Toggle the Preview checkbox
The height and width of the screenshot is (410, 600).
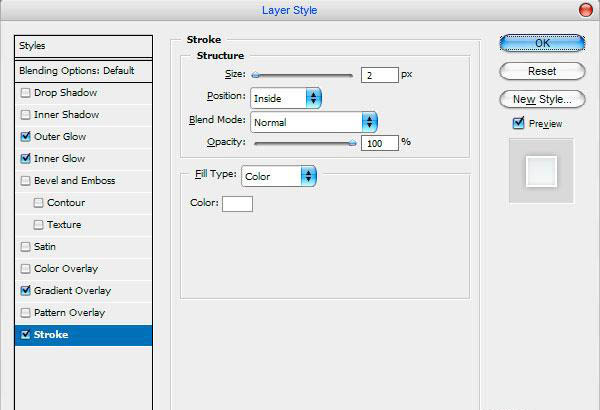pyautogui.click(x=518, y=123)
